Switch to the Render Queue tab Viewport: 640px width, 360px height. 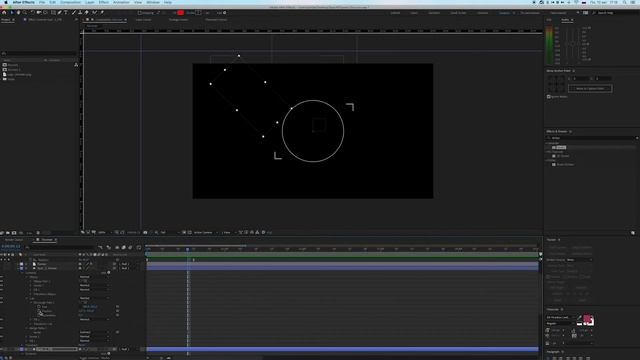[14, 240]
